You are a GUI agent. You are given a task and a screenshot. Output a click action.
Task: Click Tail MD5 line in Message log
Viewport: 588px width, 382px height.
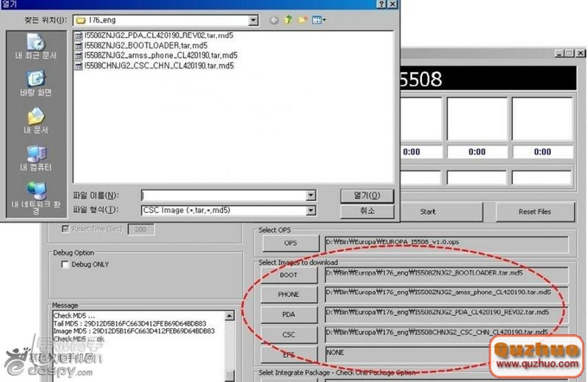pyautogui.click(x=130, y=323)
